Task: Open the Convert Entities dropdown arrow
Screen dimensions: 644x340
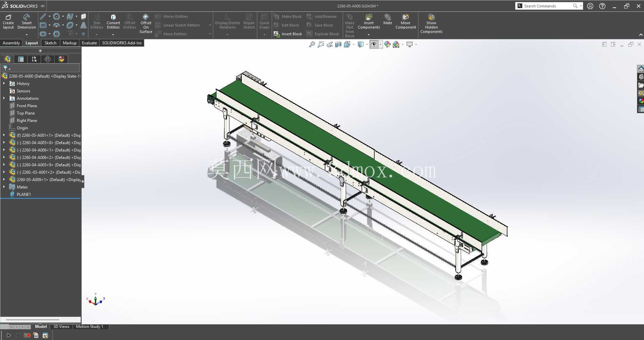Action: click(113, 34)
